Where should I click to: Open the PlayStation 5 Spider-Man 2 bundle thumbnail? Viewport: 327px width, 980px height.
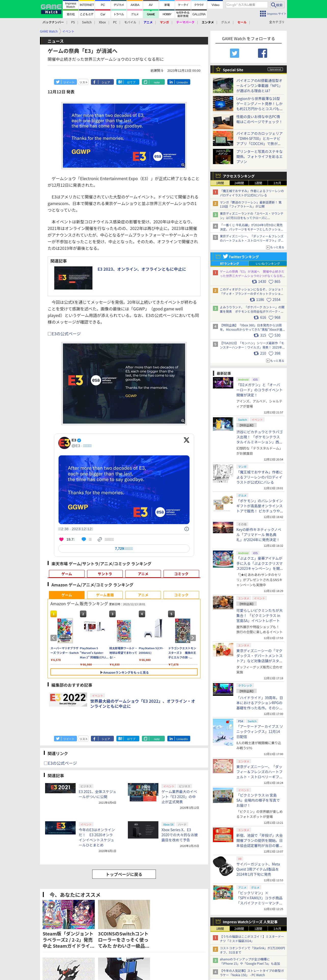click(x=94, y=627)
